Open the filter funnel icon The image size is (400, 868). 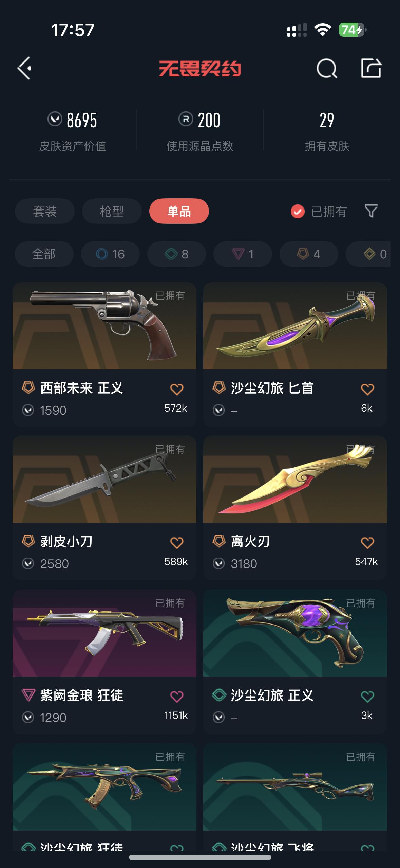coord(371,211)
